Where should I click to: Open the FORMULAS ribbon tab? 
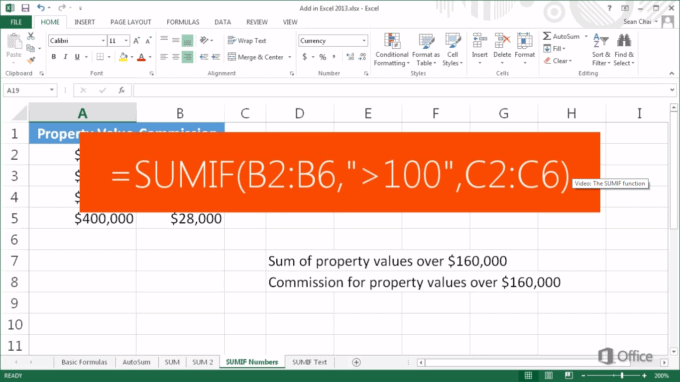click(183, 22)
